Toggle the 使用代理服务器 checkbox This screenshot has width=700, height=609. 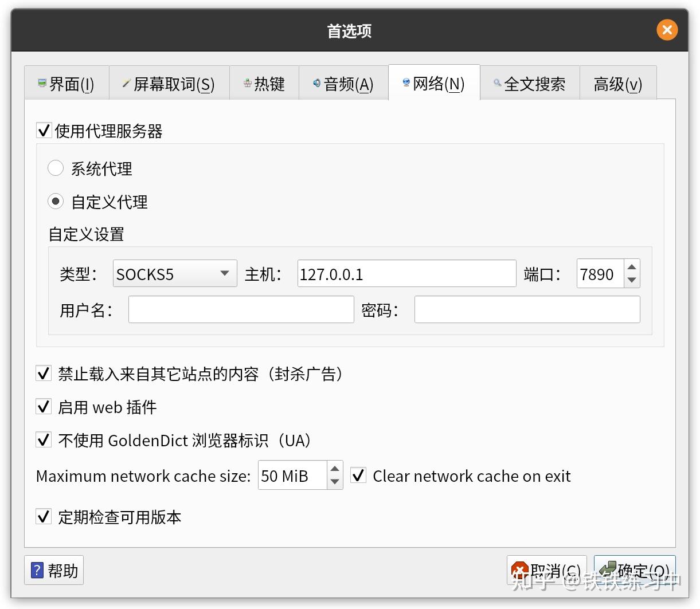coord(44,131)
